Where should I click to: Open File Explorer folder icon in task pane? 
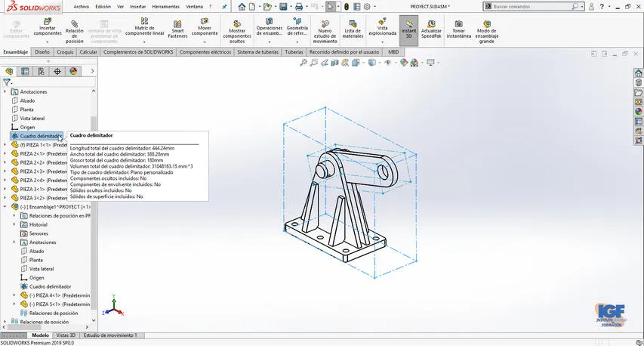(x=638, y=92)
